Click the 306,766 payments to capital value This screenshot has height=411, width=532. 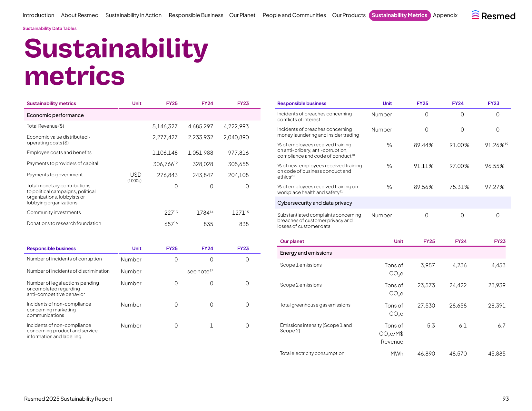(165, 164)
